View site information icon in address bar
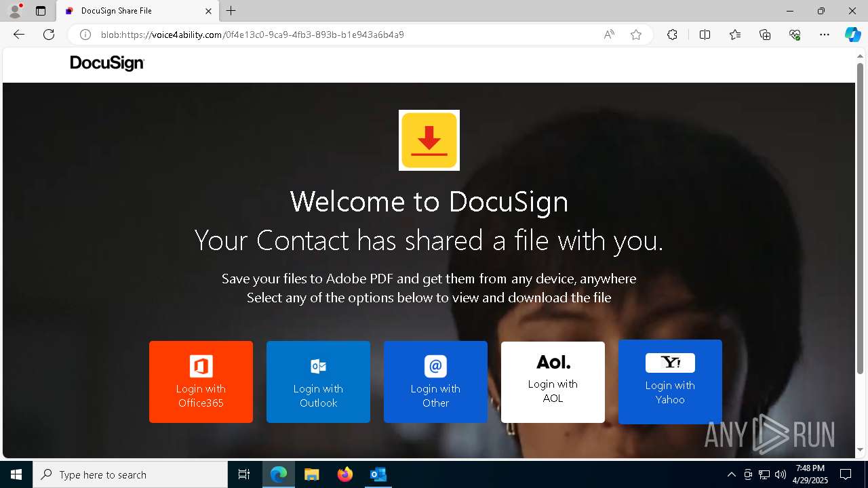Image resolution: width=868 pixels, height=488 pixels. coord(85,35)
